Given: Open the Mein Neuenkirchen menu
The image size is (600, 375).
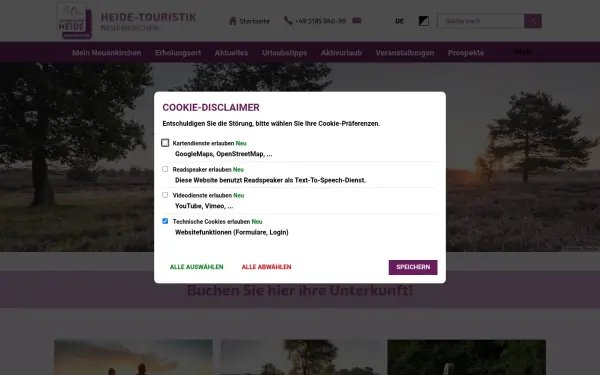Looking at the screenshot, I should [x=107, y=53].
